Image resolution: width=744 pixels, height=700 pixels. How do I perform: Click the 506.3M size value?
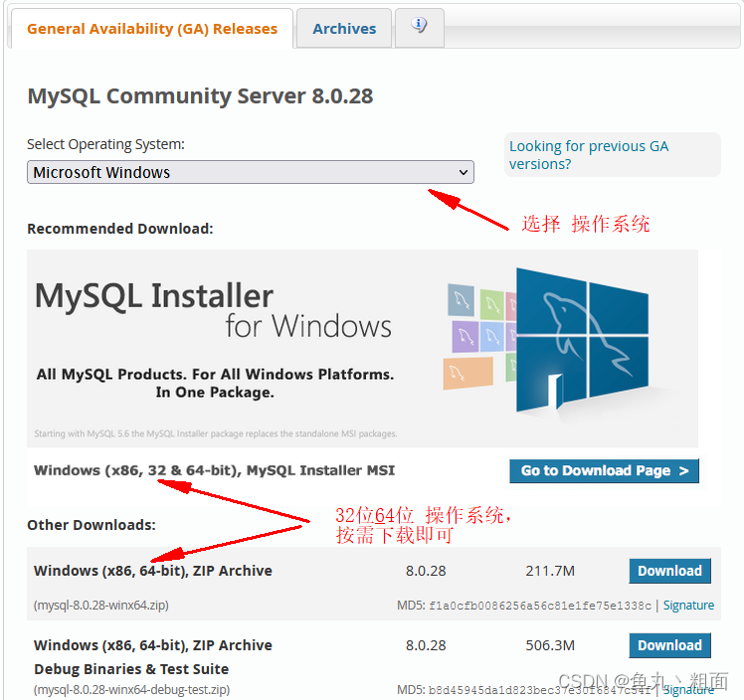pos(550,645)
